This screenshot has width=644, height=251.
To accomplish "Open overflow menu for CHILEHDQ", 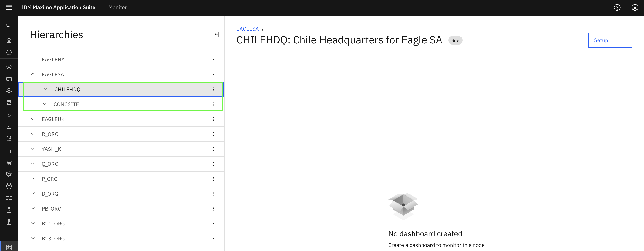I will click(x=214, y=89).
